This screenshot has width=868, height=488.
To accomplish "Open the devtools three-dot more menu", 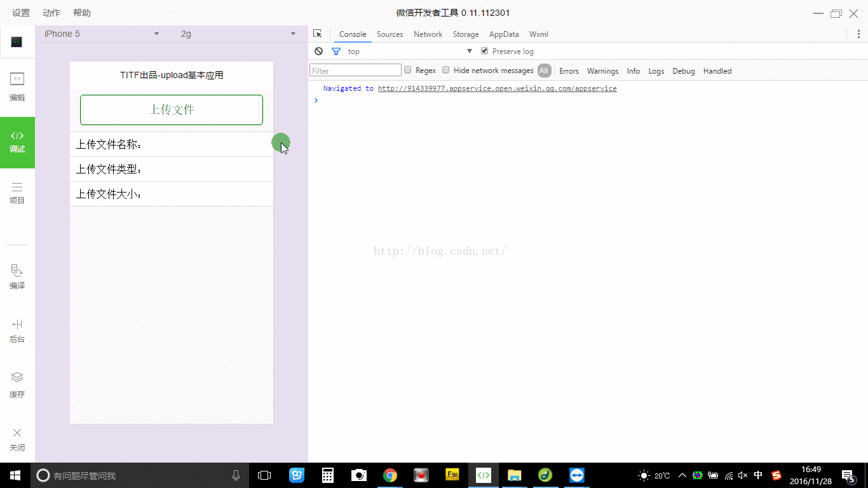I will point(858,34).
